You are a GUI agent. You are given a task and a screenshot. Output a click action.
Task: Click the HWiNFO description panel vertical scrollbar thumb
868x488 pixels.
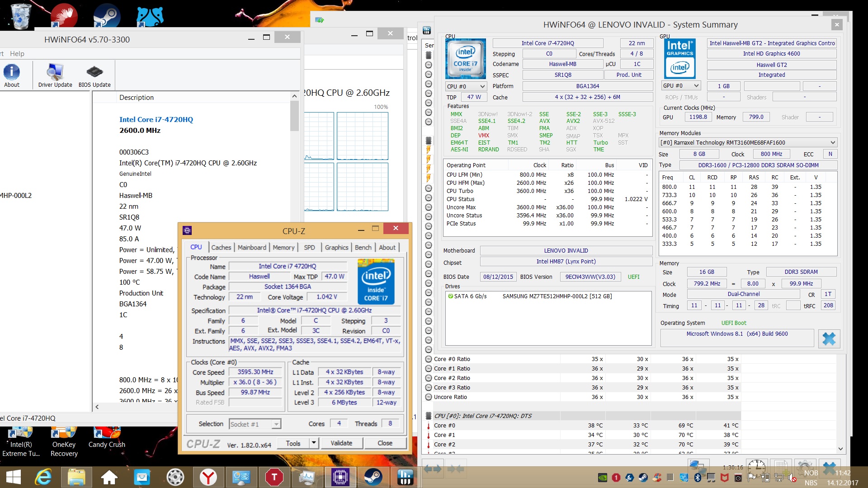click(x=294, y=116)
